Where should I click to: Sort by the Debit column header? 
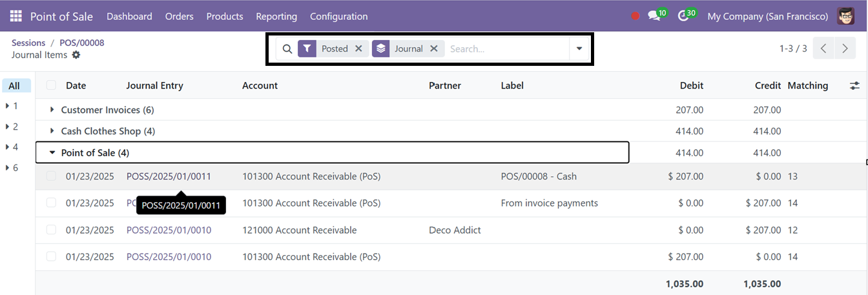pyautogui.click(x=692, y=85)
